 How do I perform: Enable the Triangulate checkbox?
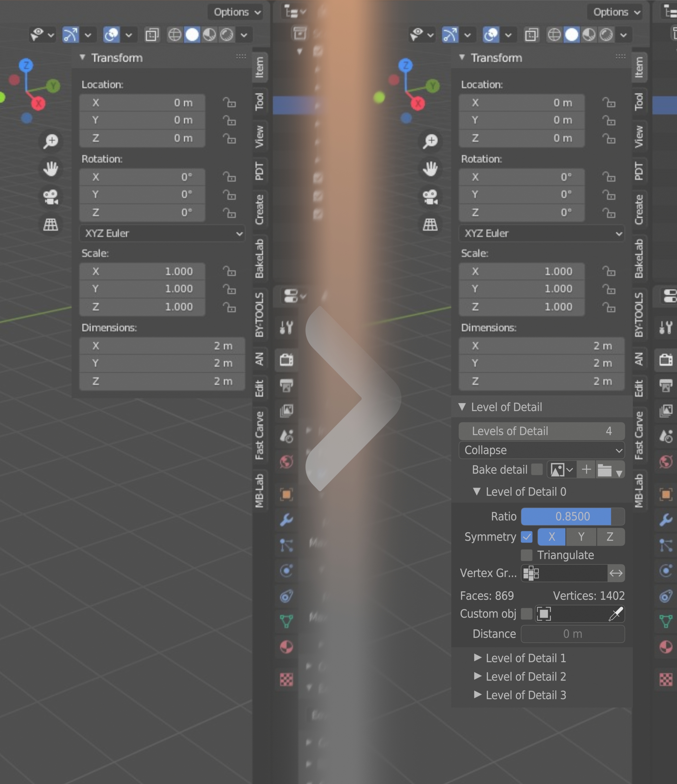point(527,555)
